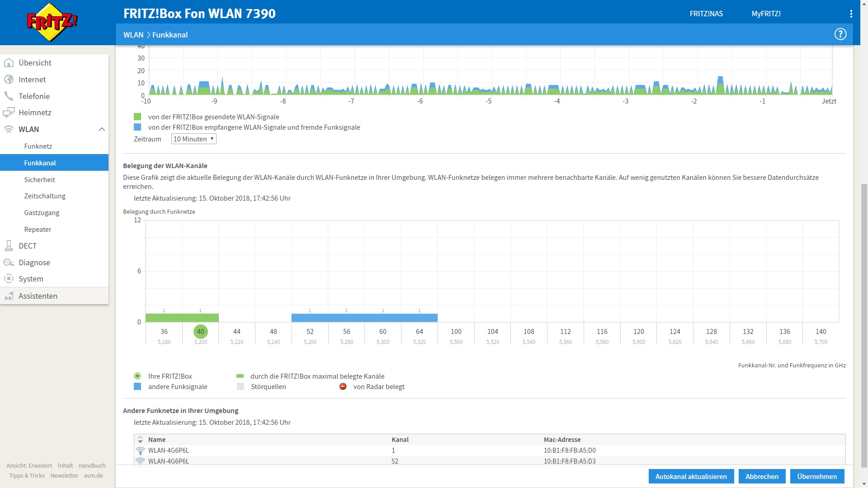Collapse the WLAN menu section
The height and width of the screenshot is (488, 868).
click(x=102, y=129)
